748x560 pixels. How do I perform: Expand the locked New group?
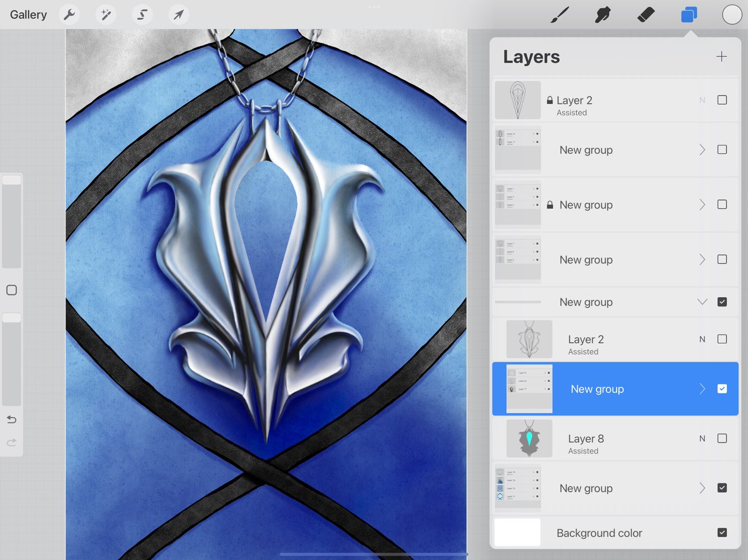click(x=702, y=204)
